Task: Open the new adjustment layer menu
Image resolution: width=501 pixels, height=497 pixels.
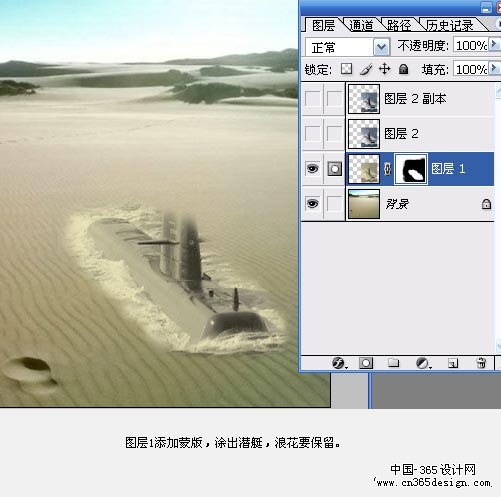Action: pyautogui.click(x=423, y=363)
